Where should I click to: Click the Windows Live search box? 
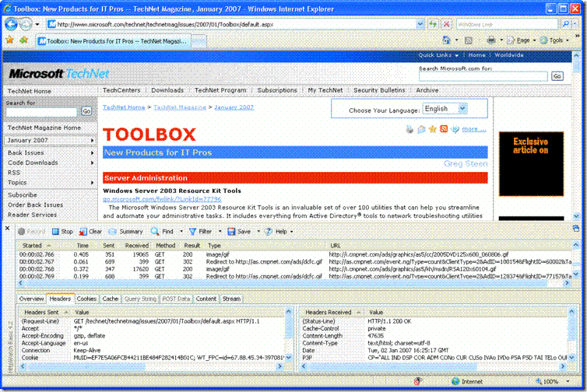pyautogui.click(x=507, y=24)
